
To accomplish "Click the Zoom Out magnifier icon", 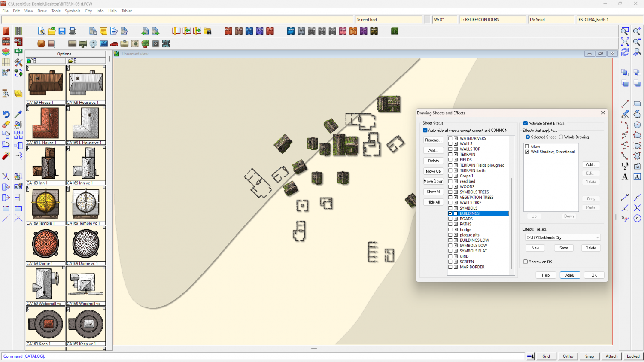I will coord(637,41).
